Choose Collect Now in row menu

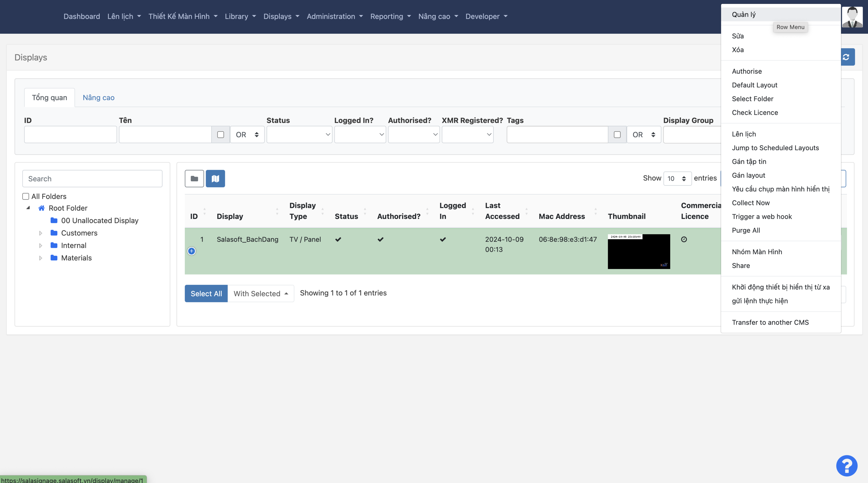[750, 203]
